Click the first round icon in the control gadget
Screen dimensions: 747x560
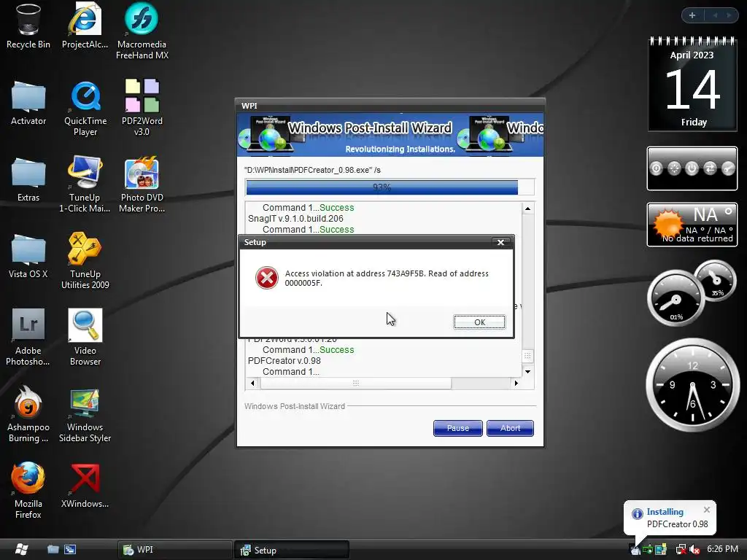(656, 168)
